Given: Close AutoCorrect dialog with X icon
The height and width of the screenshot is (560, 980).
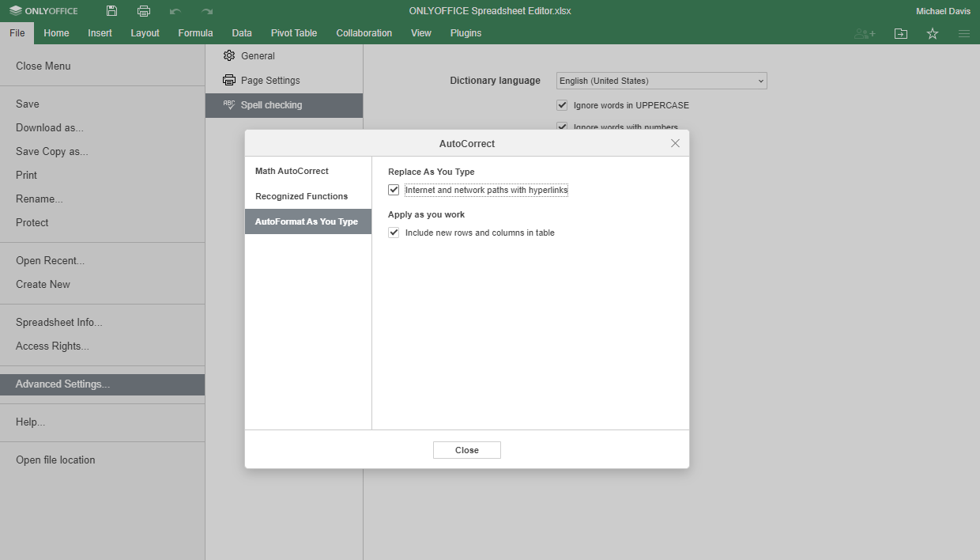Looking at the screenshot, I should (675, 143).
